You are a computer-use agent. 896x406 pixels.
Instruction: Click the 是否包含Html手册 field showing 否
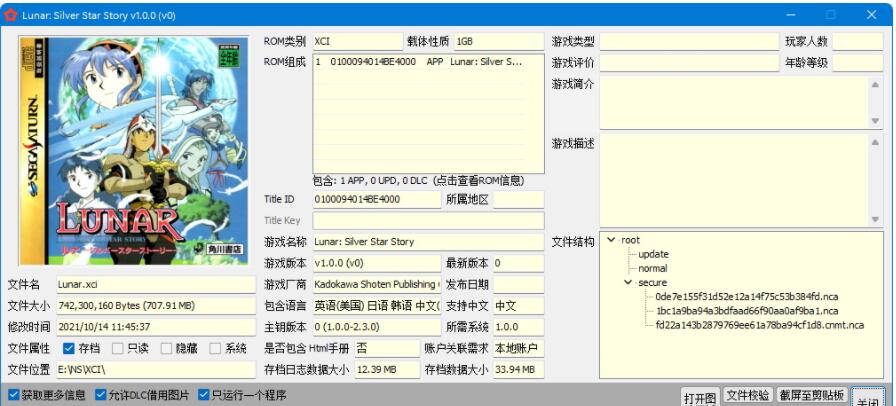pyautogui.click(x=387, y=348)
